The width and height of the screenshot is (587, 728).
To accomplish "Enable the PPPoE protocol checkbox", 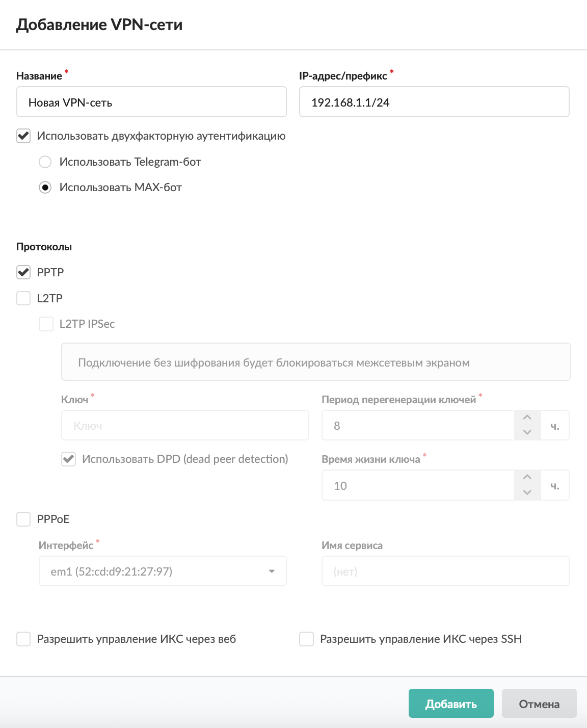I will coord(23,519).
